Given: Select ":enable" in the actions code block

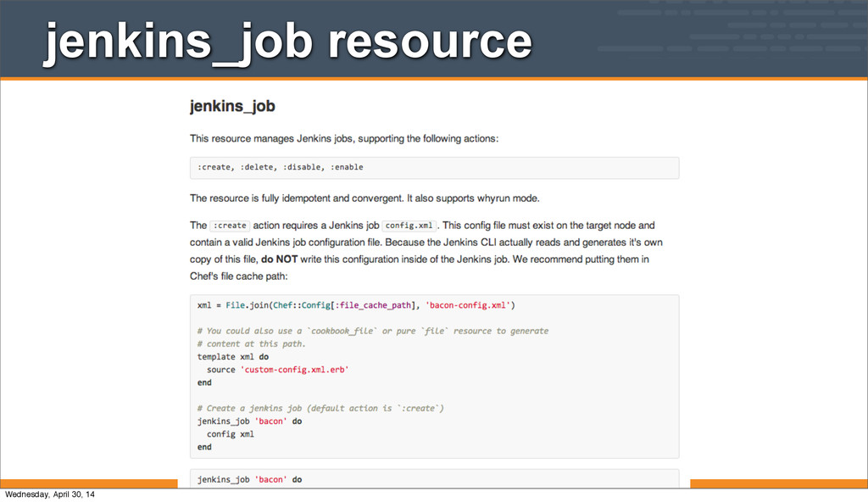Looking at the screenshot, I should [348, 167].
